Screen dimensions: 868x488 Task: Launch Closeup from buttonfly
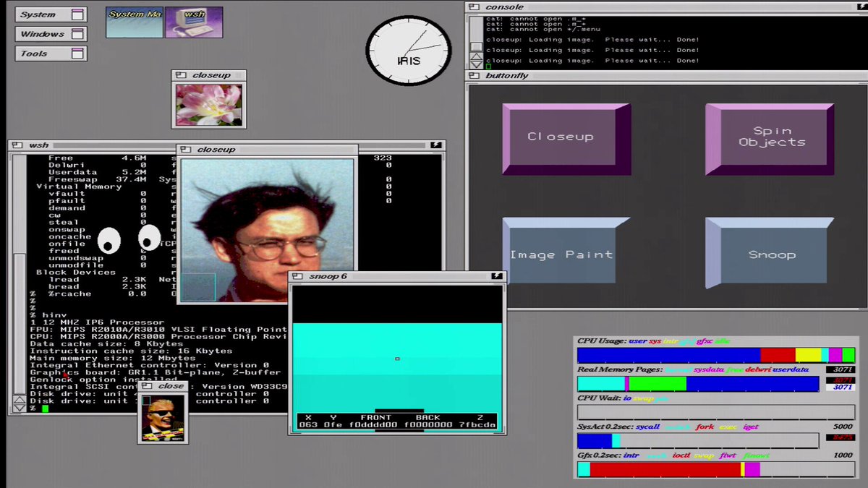[566, 139]
